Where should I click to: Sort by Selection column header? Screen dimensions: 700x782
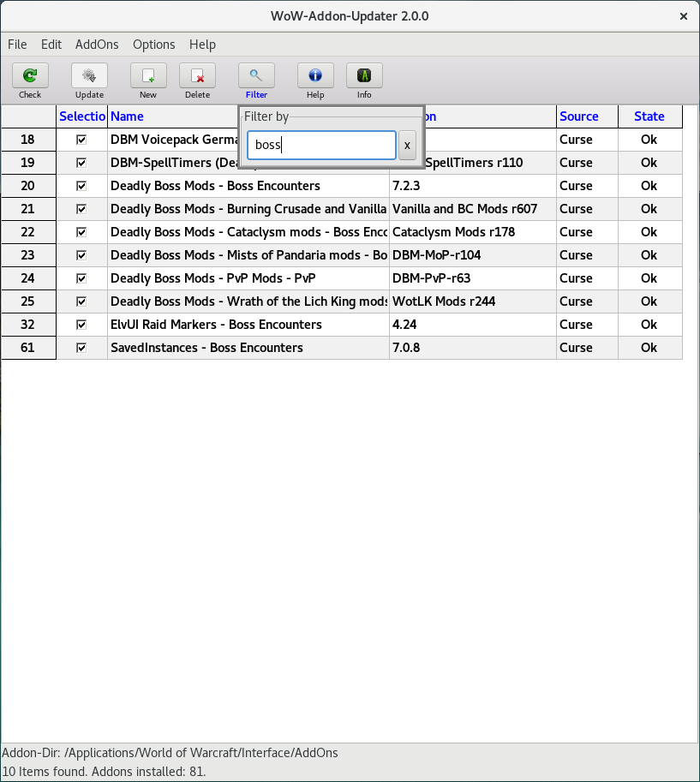point(82,116)
